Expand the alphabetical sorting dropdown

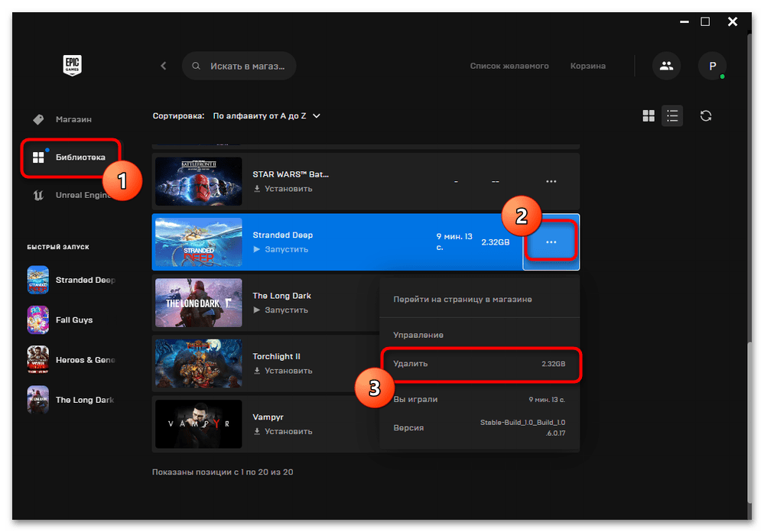[x=266, y=116]
